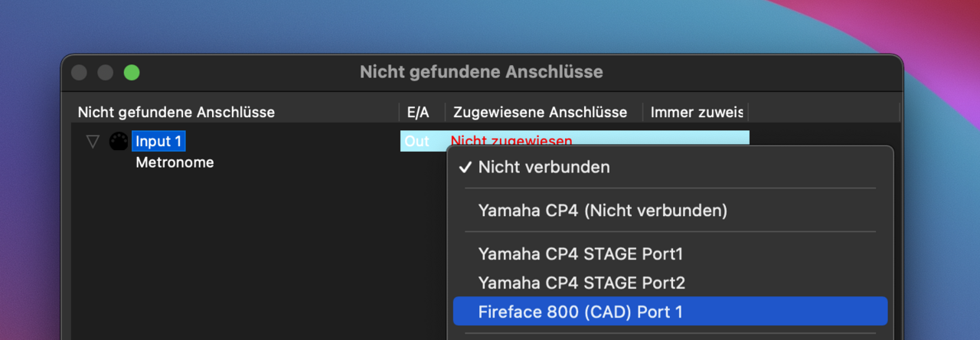This screenshot has height=340, width=980.
Task: Click the green zoom window button
Action: coord(132,73)
